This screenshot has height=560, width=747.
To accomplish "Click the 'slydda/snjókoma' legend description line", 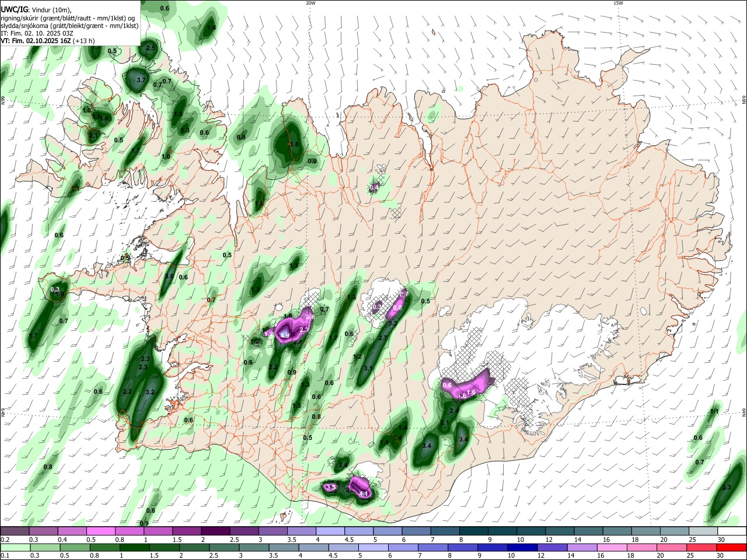I will pyautogui.click(x=69, y=26).
